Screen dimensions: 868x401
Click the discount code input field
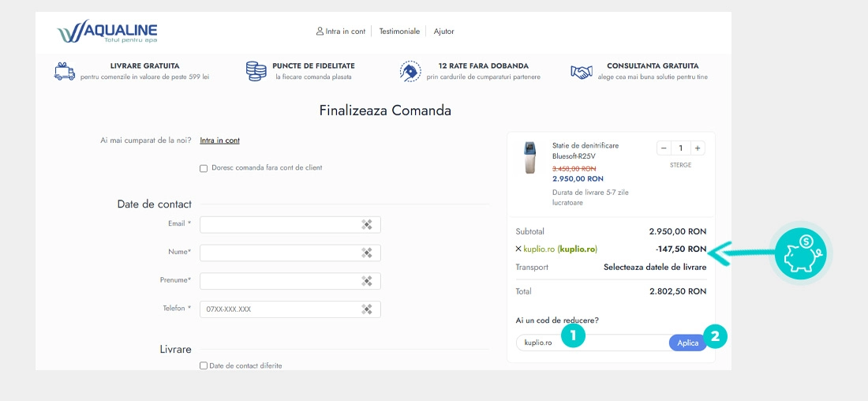coord(593,343)
